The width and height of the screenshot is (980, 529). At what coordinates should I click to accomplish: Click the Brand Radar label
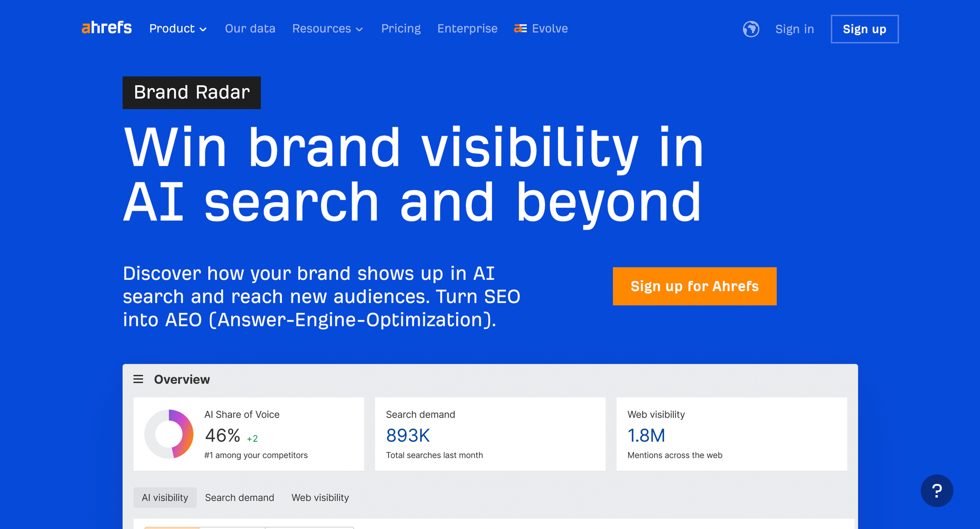click(192, 93)
